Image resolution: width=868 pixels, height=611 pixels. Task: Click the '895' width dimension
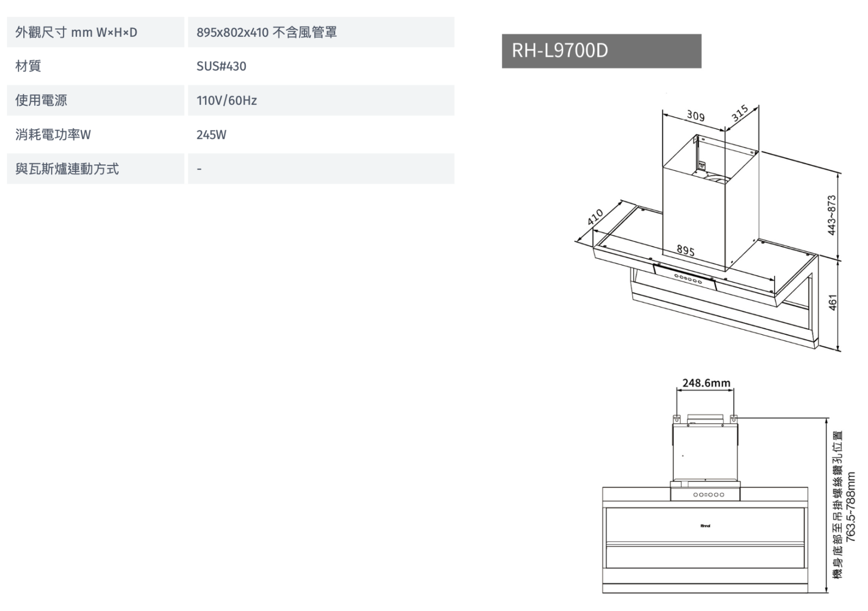click(x=686, y=250)
